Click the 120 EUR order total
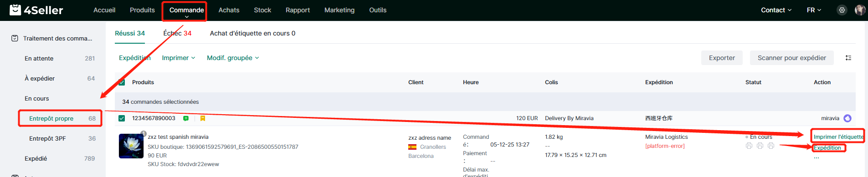 point(527,118)
